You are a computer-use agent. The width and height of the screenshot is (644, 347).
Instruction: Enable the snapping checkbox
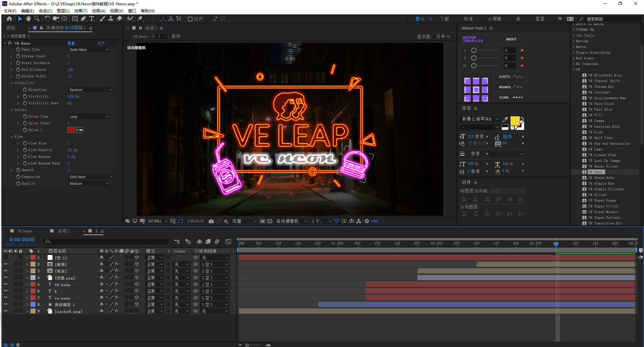coord(190,19)
